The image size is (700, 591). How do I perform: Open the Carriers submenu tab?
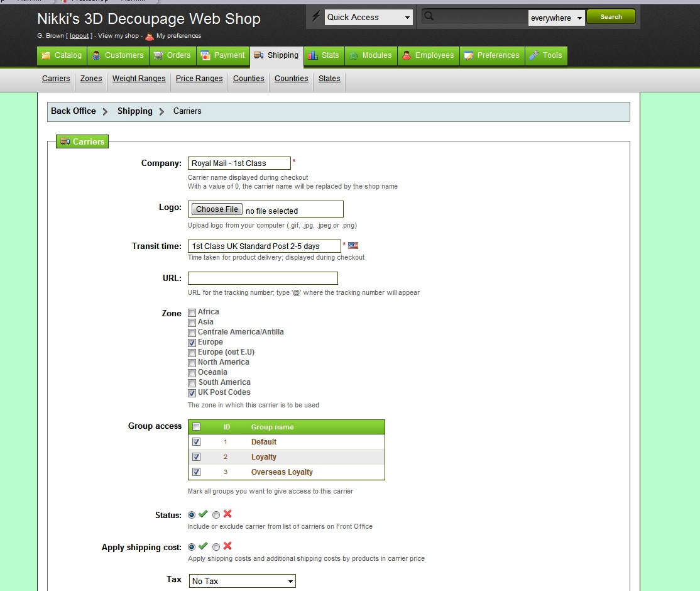point(56,79)
